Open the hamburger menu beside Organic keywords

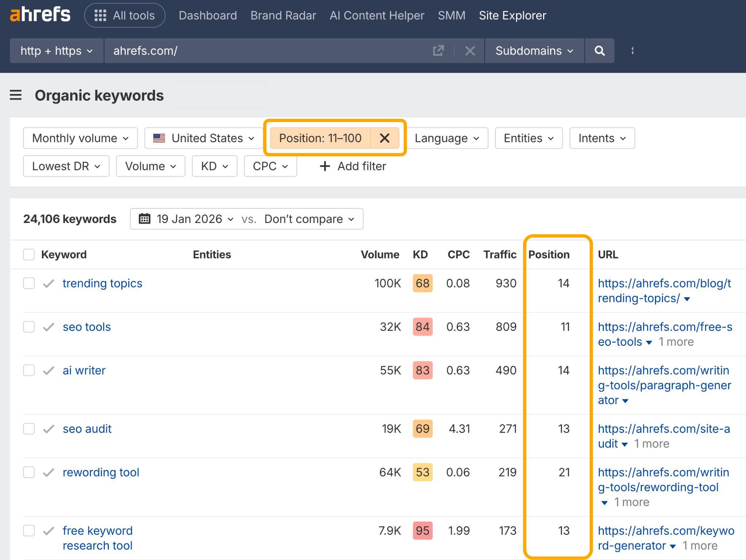pos(15,95)
